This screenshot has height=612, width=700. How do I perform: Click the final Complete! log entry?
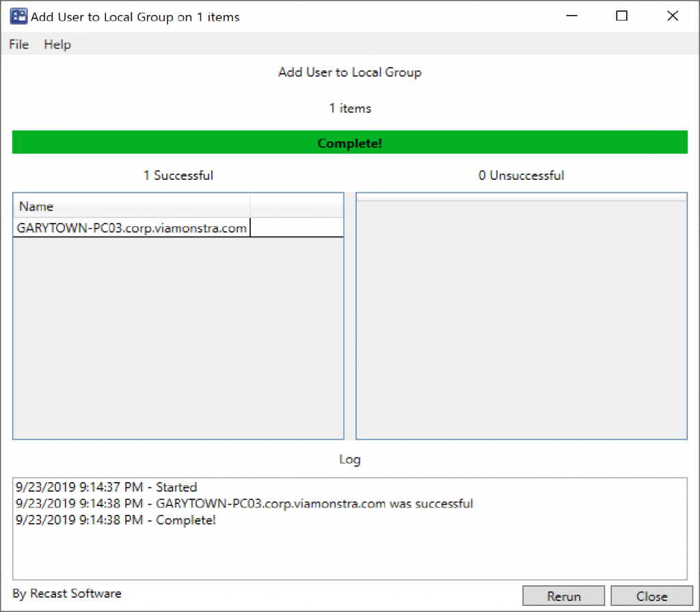tap(116, 520)
